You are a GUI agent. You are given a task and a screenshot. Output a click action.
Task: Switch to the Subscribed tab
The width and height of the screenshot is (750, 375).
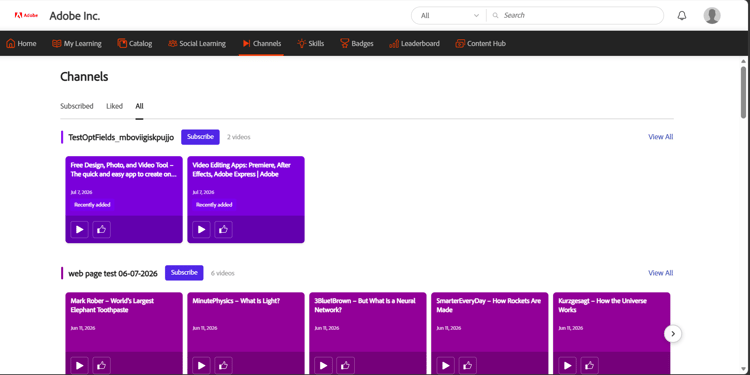[77, 106]
